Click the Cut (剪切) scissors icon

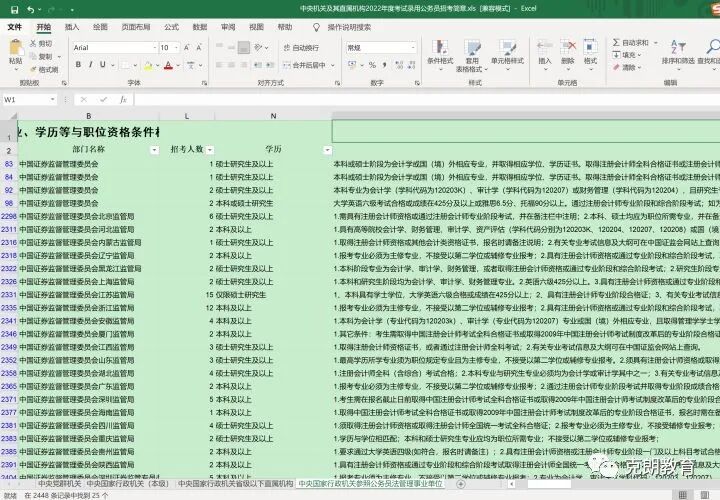tap(33, 44)
